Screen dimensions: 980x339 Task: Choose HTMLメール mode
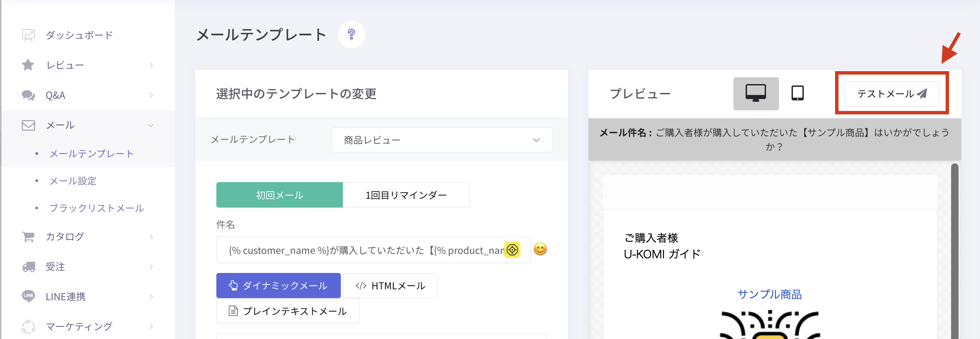tap(390, 286)
